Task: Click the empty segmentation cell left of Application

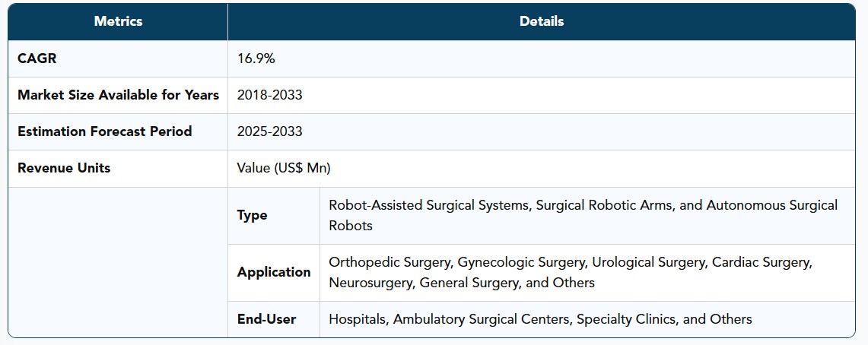Action: tap(118, 262)
